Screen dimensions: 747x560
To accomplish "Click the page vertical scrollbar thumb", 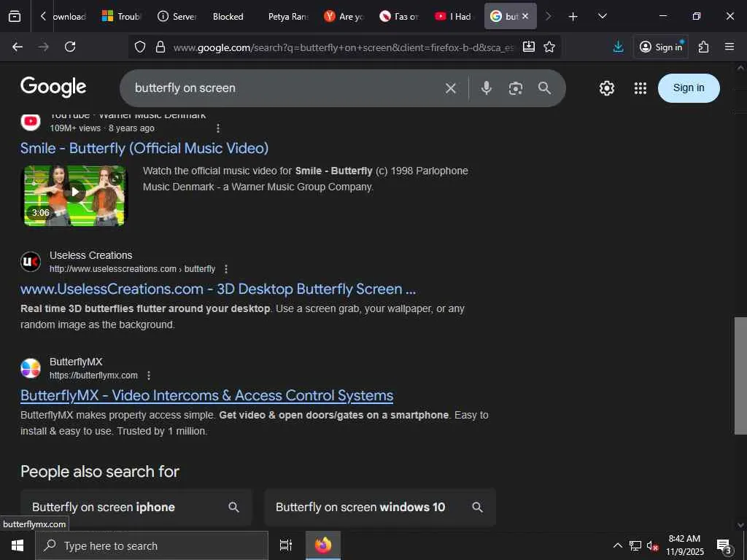I will (740, 376).
